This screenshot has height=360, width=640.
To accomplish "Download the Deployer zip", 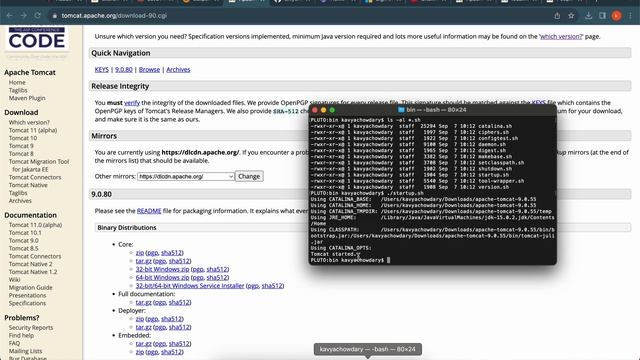I will [140, 319].
